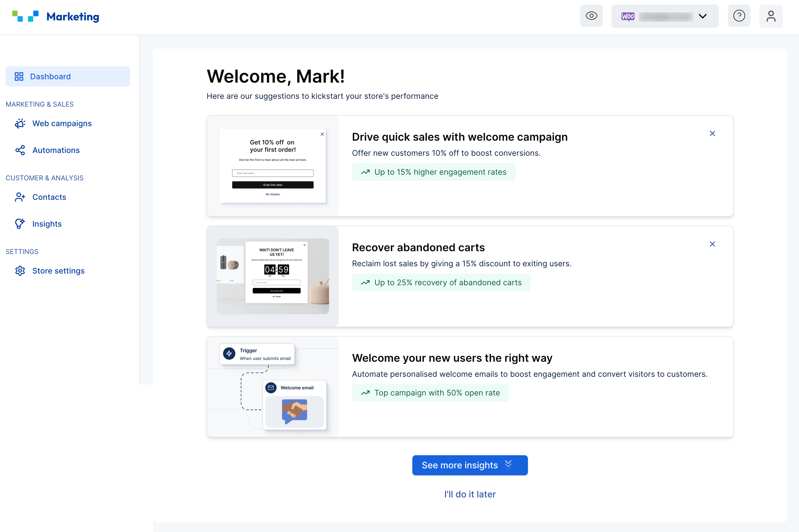
Task: Open the help question mark icon
Action: (x=739, y=16)
